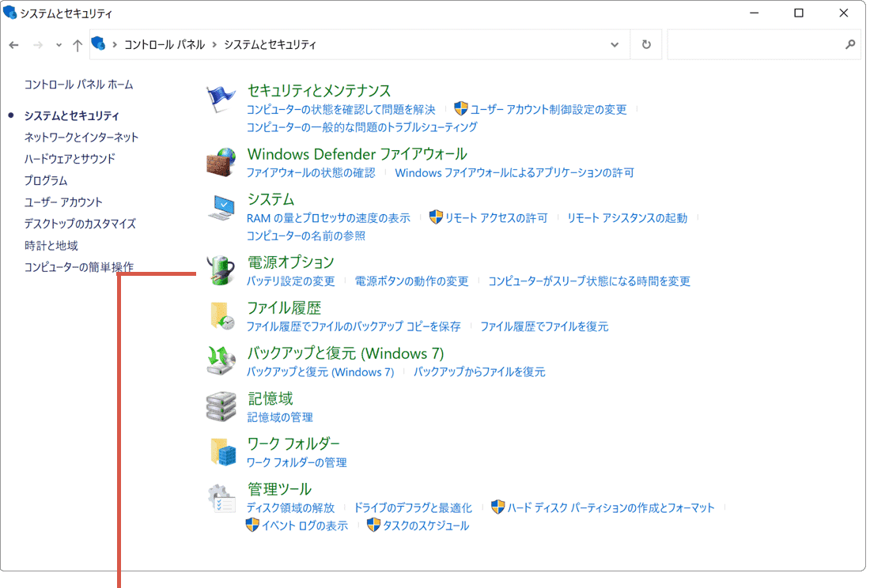Select ネットワークとインターネット in the sidebar

point(81,137)
